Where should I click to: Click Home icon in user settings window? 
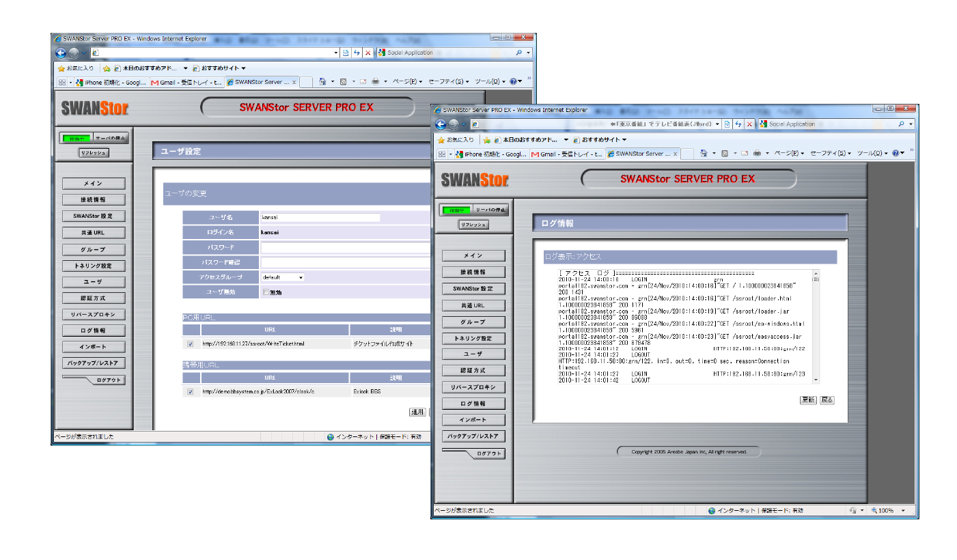(x=323, y=81)
